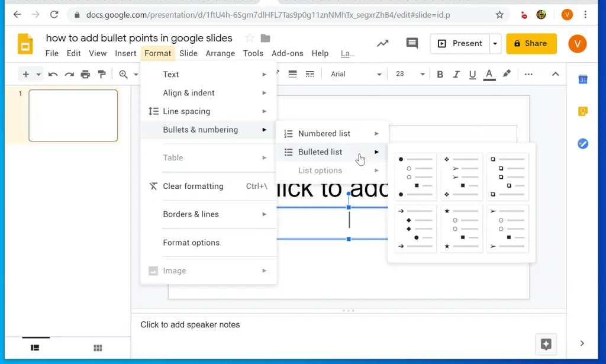Viewport: 606px width, 364px height.
Task: Open Google Tasks from the side panel
Action: pyautogui.click(x=583, y=143)
